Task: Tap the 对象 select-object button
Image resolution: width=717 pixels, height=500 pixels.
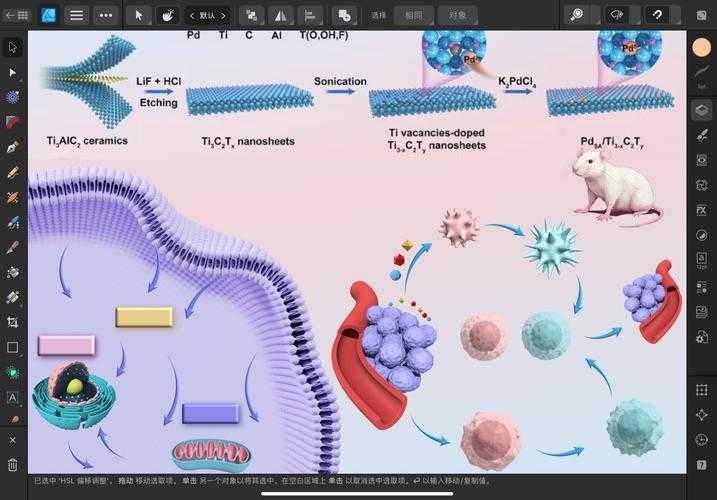Action: (x=457, y=15)
